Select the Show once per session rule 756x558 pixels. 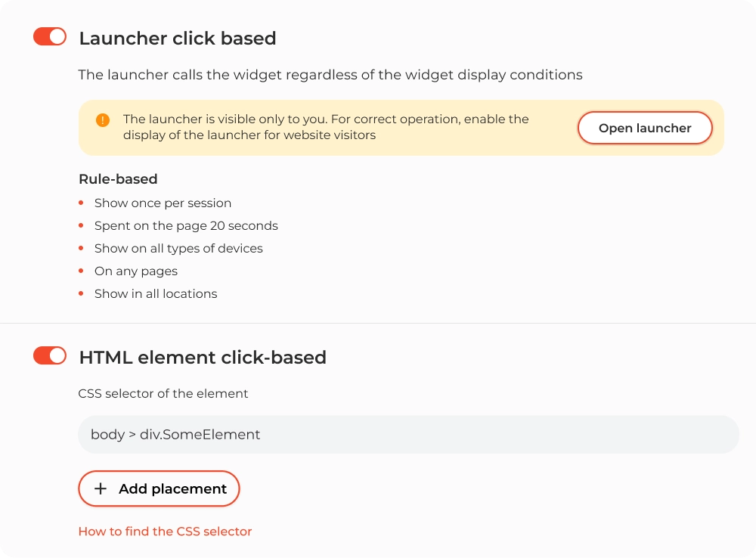click(163, 203)
